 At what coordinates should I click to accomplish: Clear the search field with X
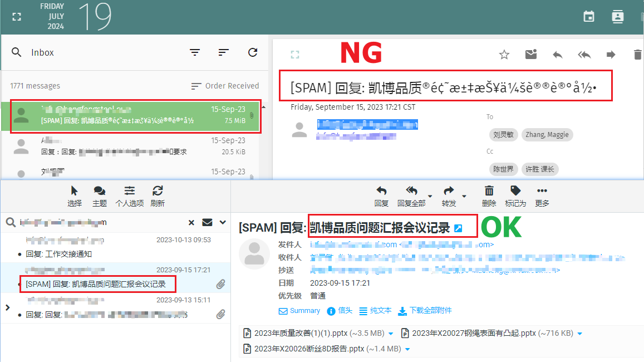(x=191, y=223)
